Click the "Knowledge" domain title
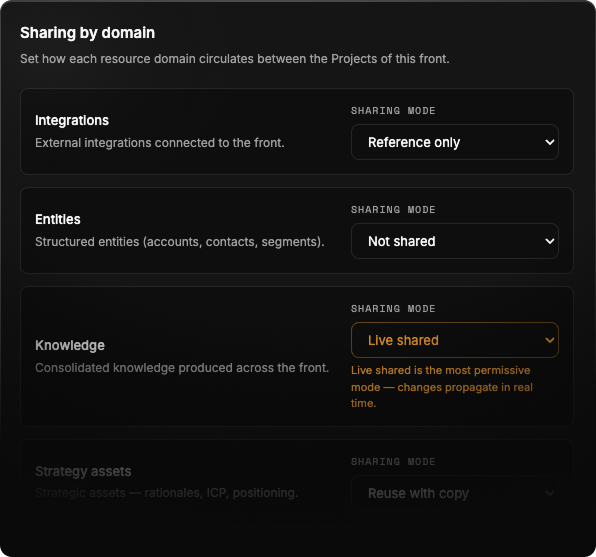This screenshot has height=557, width=596. (70, 345)
